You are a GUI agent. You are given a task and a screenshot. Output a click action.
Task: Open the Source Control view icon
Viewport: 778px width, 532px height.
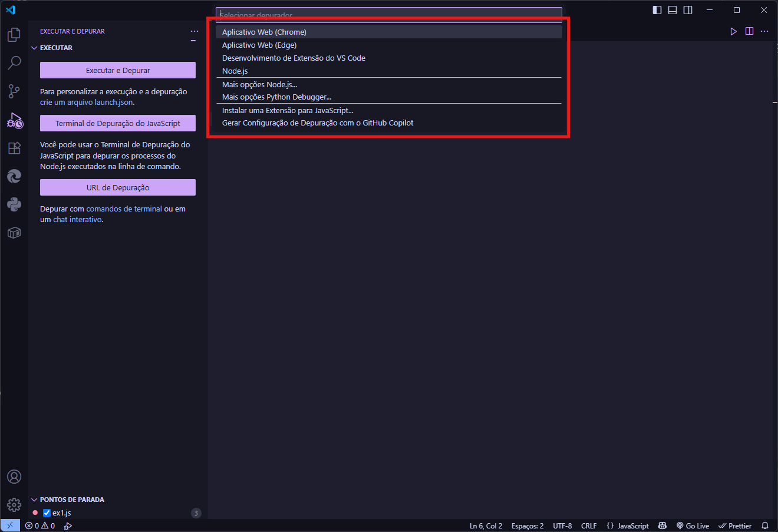click(x=14, y=91)
